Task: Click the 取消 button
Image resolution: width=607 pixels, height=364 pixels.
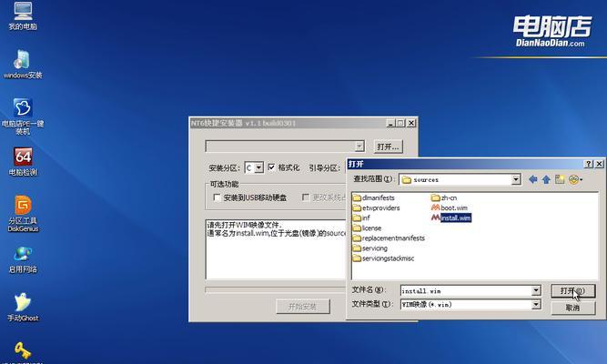Action: pyautogui.click(x=573, y=308)
